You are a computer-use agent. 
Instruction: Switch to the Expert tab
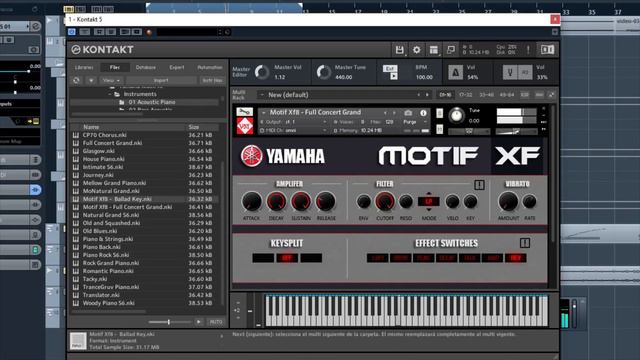[x=177, y=67]
